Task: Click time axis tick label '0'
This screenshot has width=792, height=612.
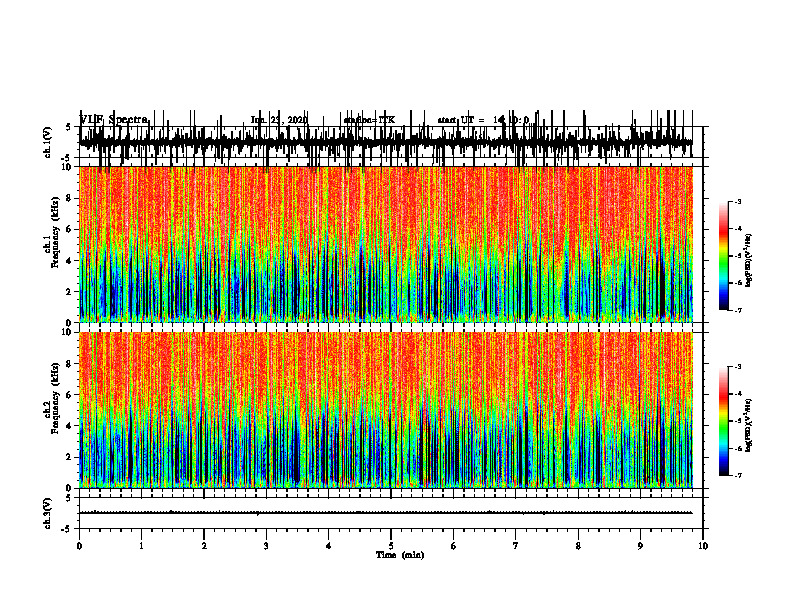Action: coord(79,546)
